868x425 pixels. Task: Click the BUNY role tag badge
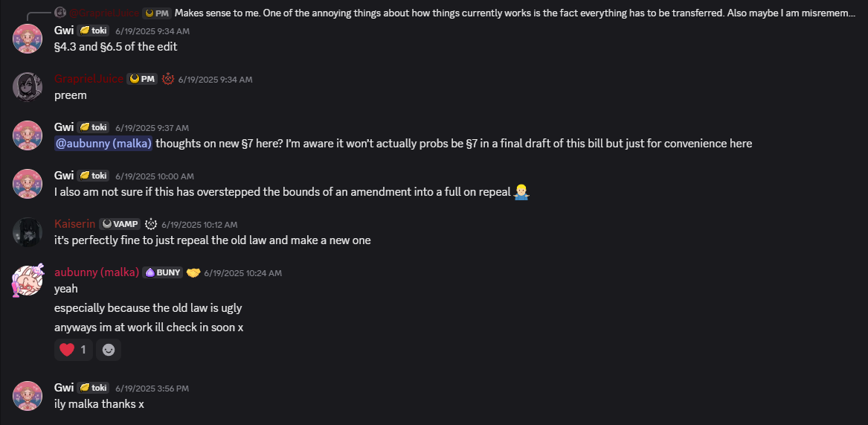[x=163, y=272]
